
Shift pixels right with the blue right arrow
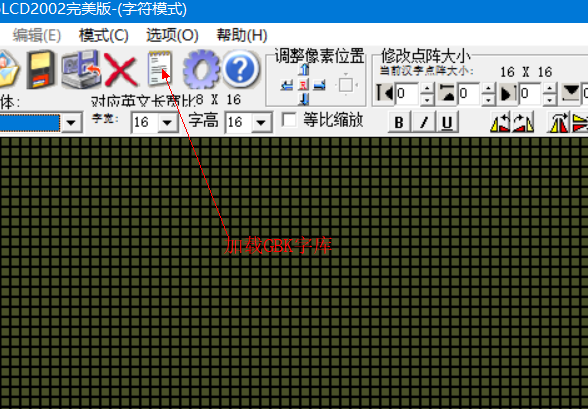point(319,85)
